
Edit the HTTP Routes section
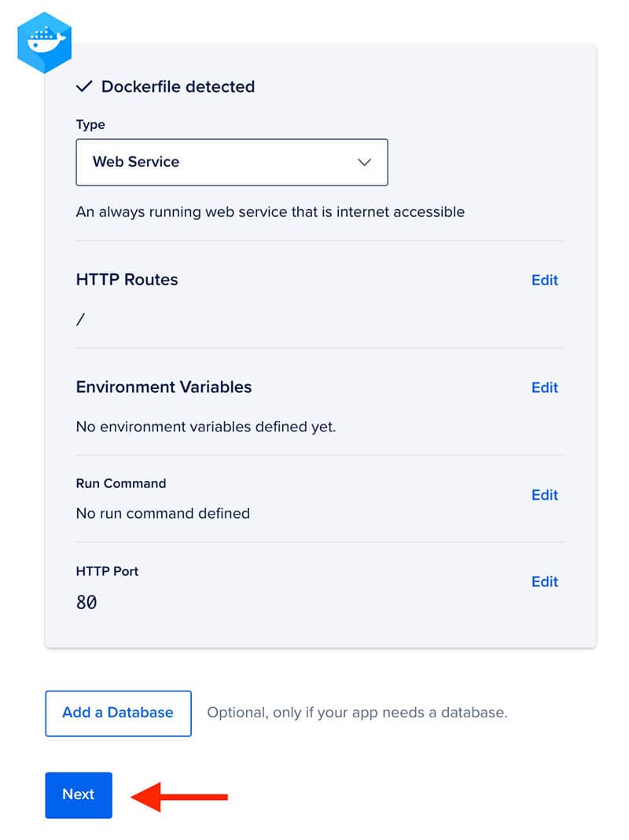(545, 280)
